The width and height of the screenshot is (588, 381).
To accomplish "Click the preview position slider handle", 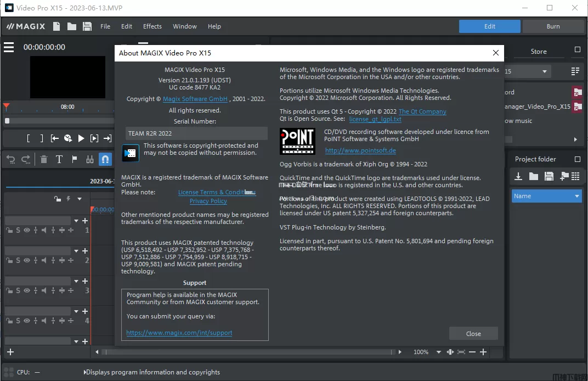I will [x=7, y=121].
